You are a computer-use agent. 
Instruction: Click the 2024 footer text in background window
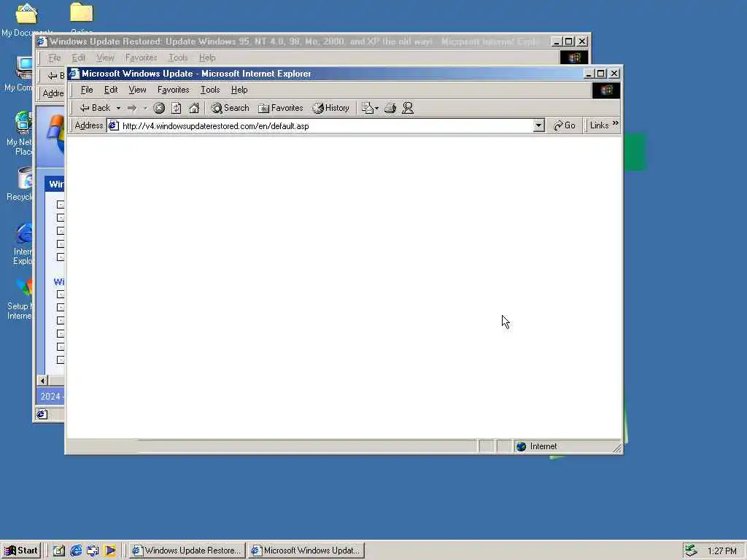[50, 396]
